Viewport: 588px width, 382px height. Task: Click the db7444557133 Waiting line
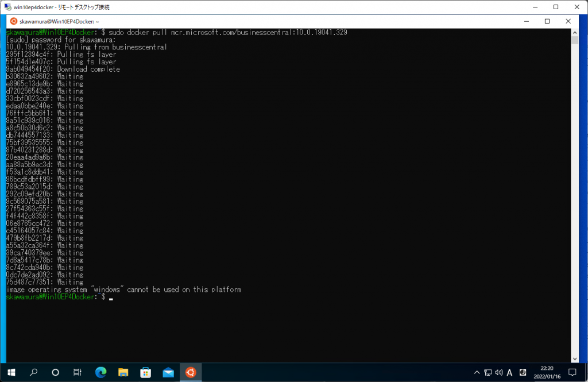coord(45,135)
